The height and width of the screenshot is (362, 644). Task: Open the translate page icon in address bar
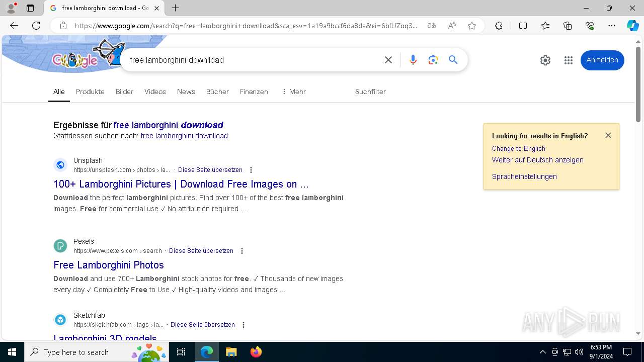click(432, 26)
